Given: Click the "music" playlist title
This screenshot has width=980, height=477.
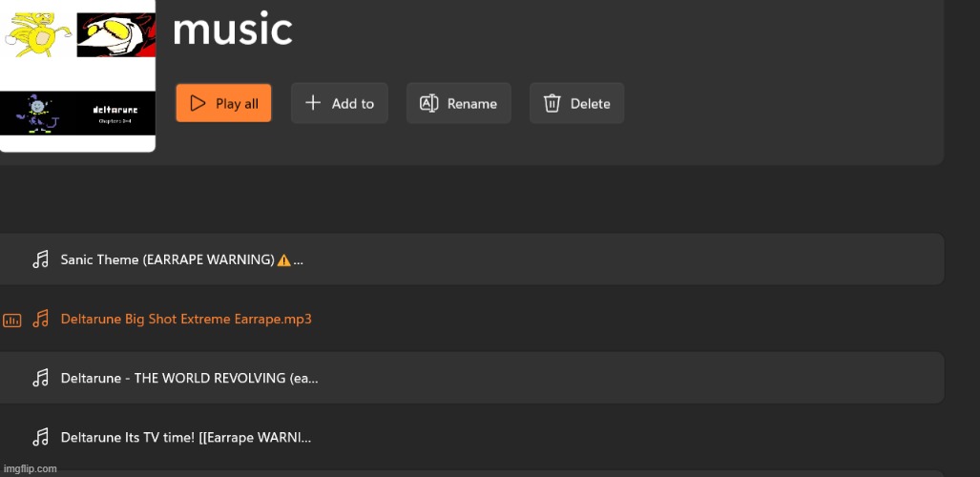Looking at the screenshot, I should coord(232,30).
